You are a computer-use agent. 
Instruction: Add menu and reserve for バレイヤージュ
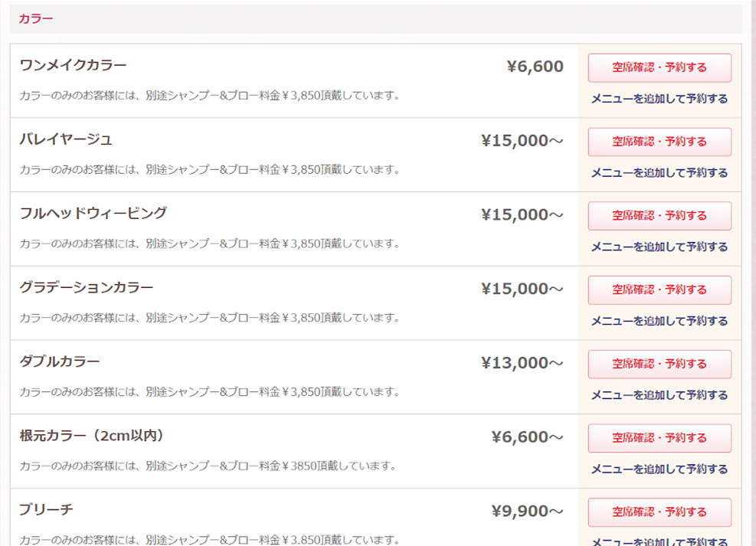(x=659, y=173)
